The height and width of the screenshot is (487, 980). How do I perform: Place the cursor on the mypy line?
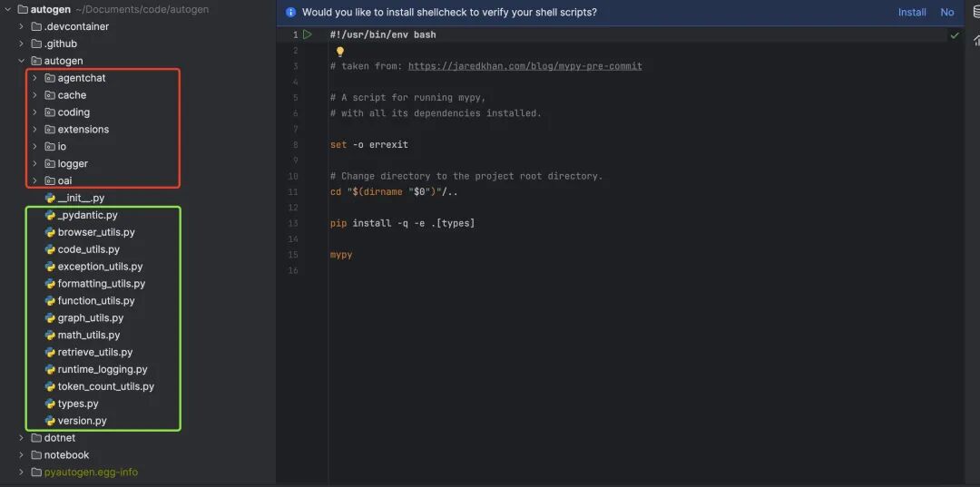click(341, 255)
